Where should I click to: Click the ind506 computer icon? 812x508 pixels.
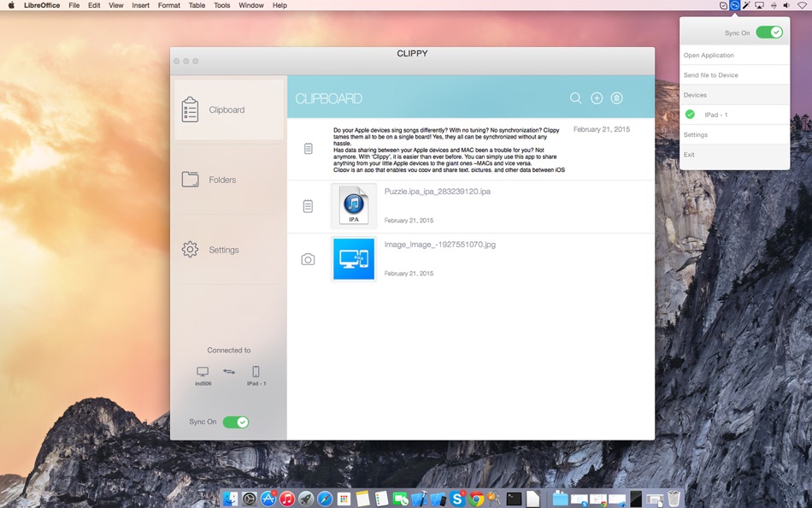point(203,372)
